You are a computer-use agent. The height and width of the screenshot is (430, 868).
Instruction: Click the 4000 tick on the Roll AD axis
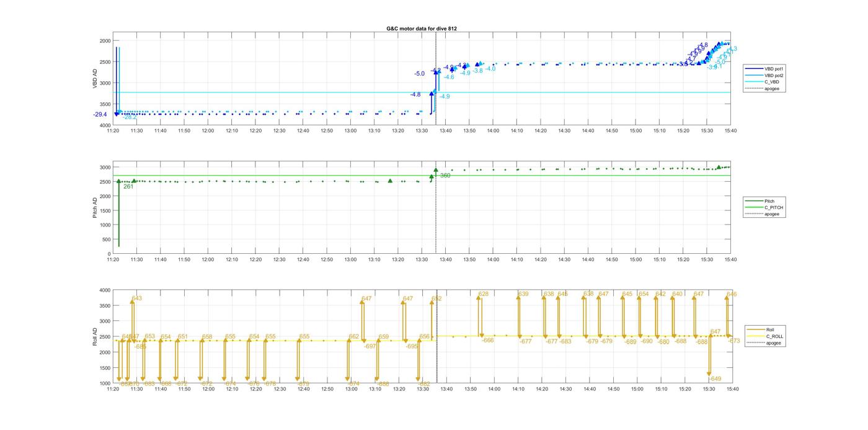[105, 290]
